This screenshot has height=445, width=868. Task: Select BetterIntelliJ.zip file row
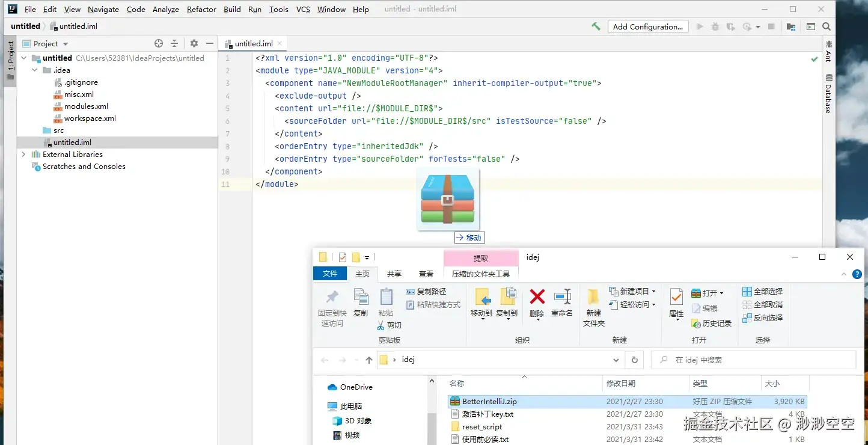point(627,401)
